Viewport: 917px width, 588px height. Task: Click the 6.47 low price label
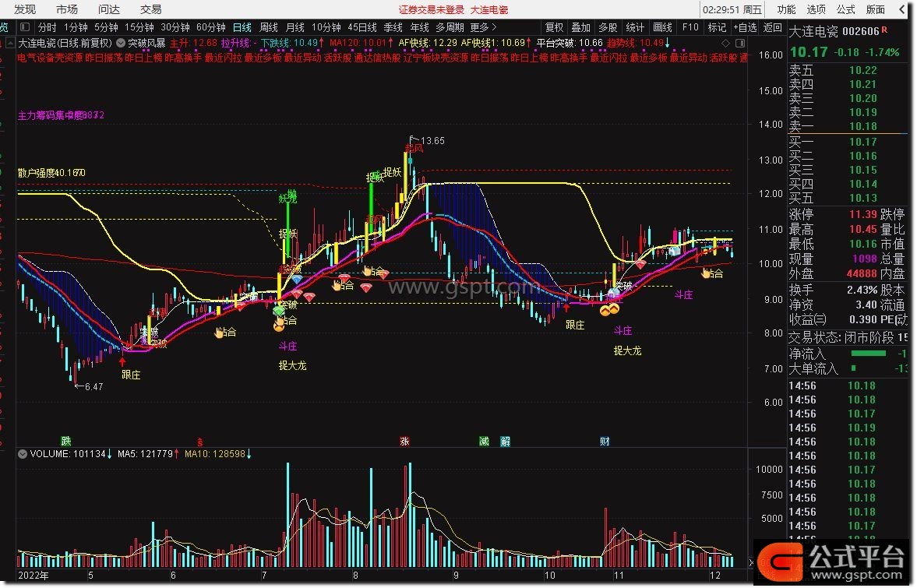pyautogui.click(x=93, y=386)
